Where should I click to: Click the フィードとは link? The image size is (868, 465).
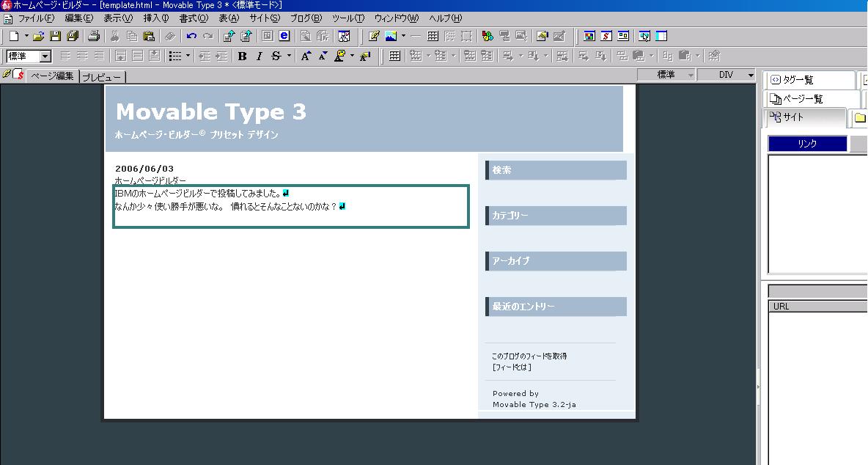click(512, 367)
